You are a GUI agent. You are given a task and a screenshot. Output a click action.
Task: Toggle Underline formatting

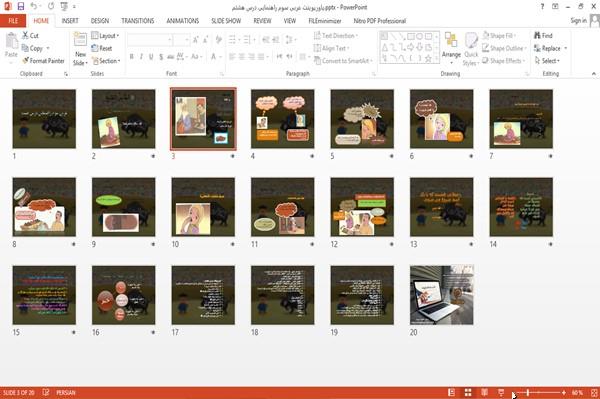(x=151, y=57)
